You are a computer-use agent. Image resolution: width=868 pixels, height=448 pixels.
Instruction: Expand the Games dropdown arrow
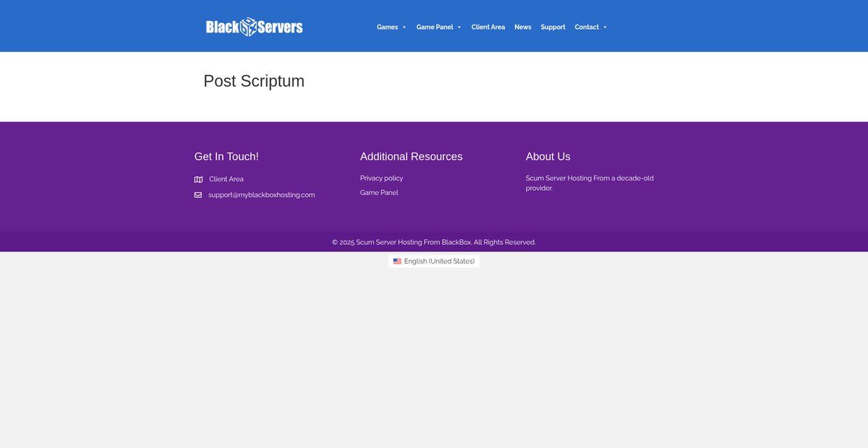pos(404,27)
